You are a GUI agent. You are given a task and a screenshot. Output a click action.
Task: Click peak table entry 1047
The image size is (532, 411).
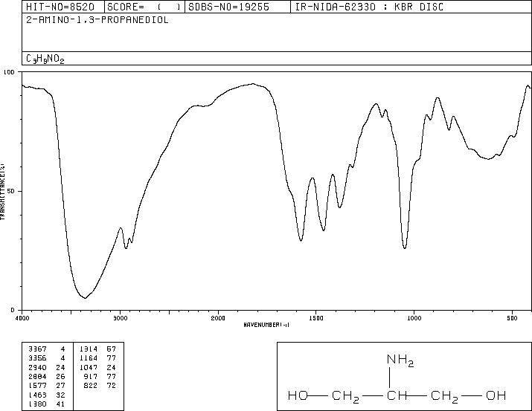tap(89, 367)
